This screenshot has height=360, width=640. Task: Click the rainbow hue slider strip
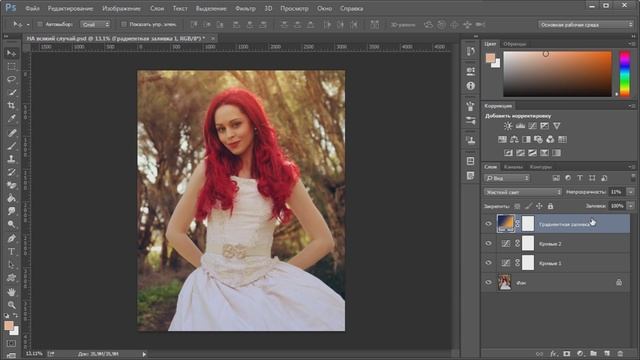(625, 74)
